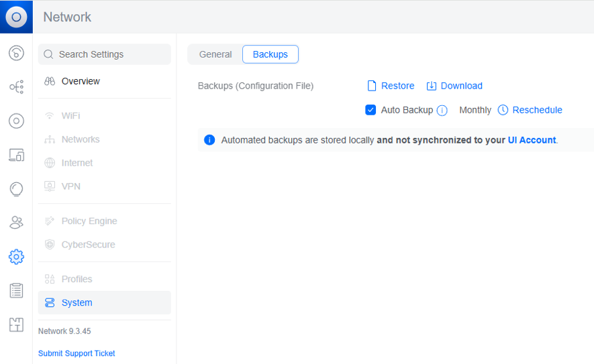Click the UniFi logo icon
The image size is (594, 364).
tap(16, 17)
